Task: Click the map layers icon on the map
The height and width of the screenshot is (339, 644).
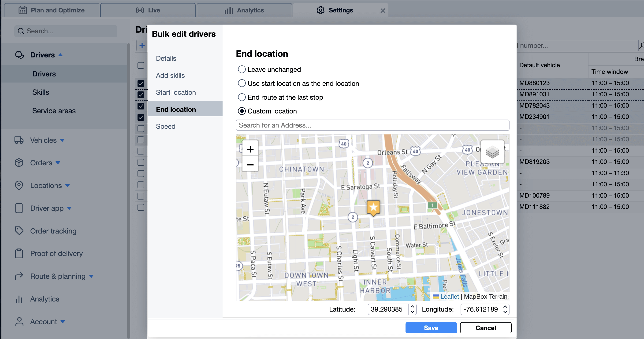Action: click(492, 152)
